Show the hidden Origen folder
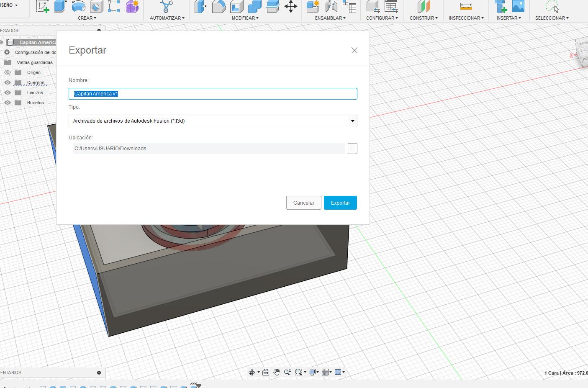 point(8,72)
